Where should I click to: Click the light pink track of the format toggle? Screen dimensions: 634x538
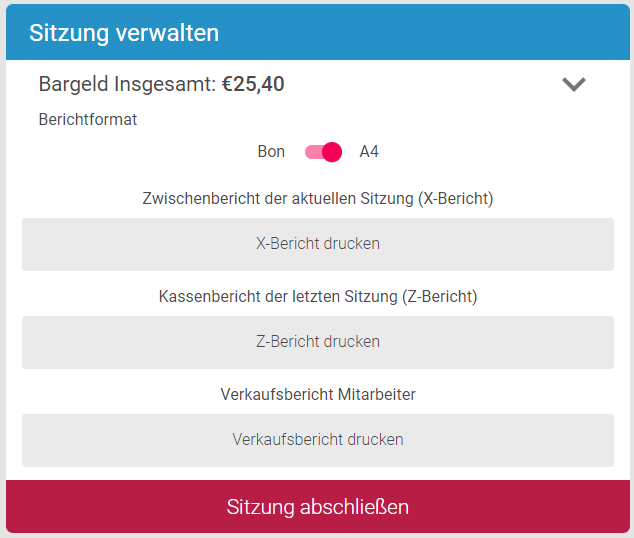(312, 152)
